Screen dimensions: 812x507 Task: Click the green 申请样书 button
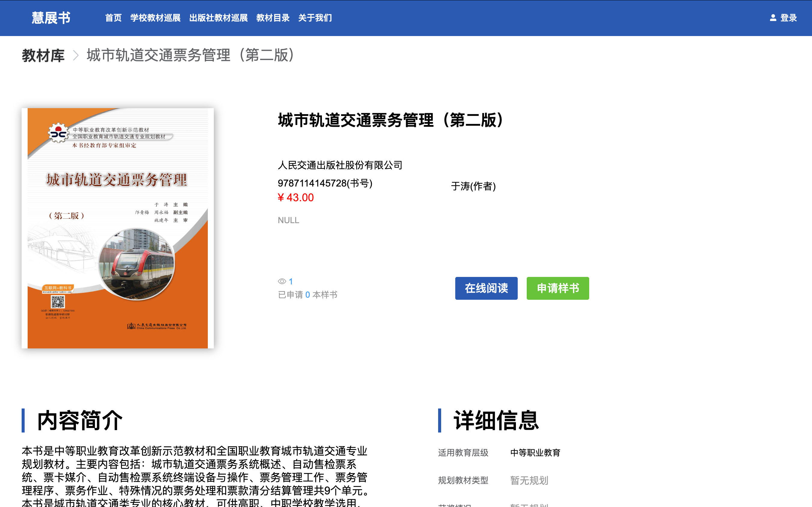pyautogui.click(x=558, y=288)
